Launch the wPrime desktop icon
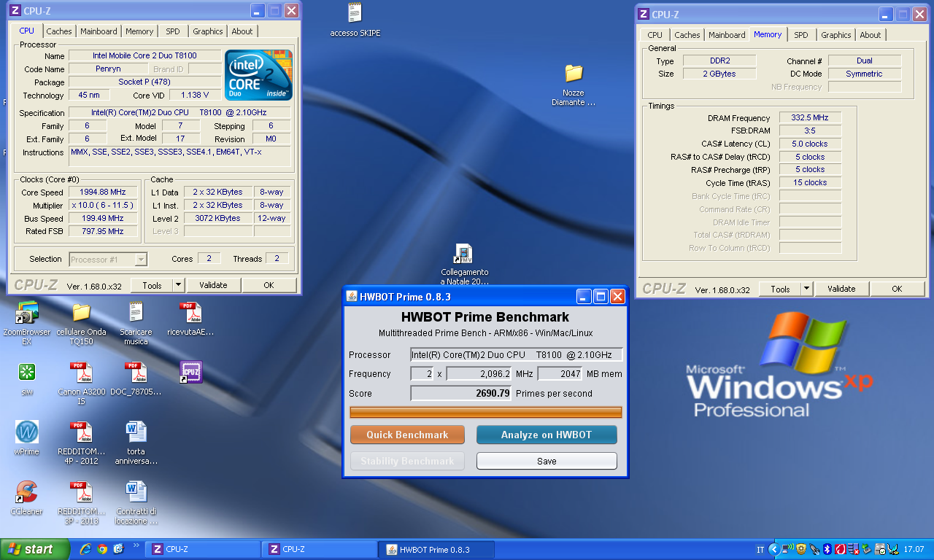934x560 pixels. point(27,432)
